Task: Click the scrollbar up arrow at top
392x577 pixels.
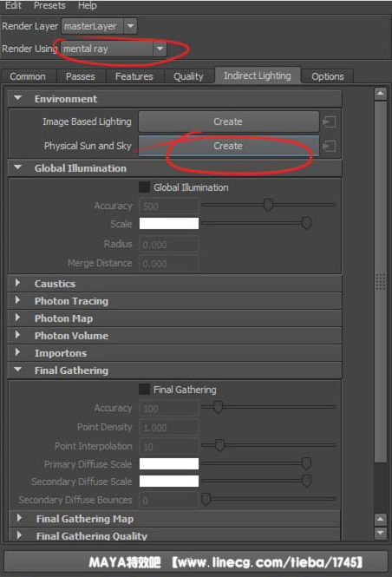Action: pos(380,94)
